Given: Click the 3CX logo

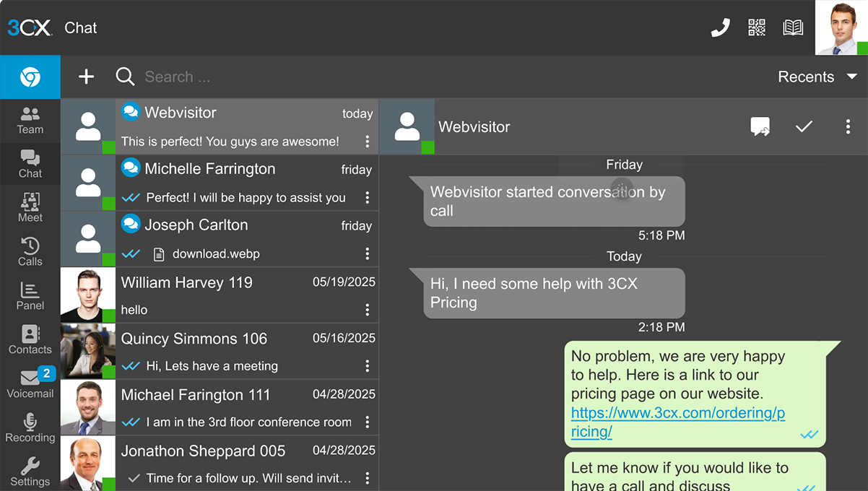Looking at the screenshot, I should (x=30, y=28).
